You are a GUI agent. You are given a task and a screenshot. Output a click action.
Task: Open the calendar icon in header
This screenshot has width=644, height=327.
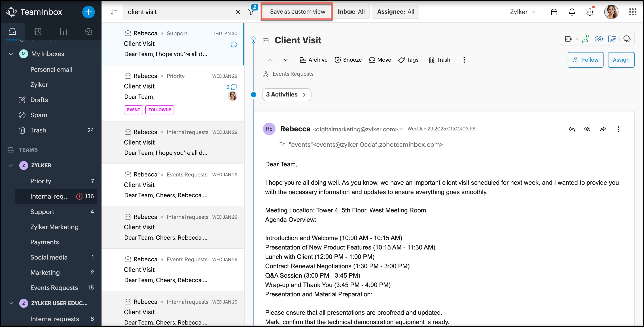pyautogui.click(x=554, y=12)
